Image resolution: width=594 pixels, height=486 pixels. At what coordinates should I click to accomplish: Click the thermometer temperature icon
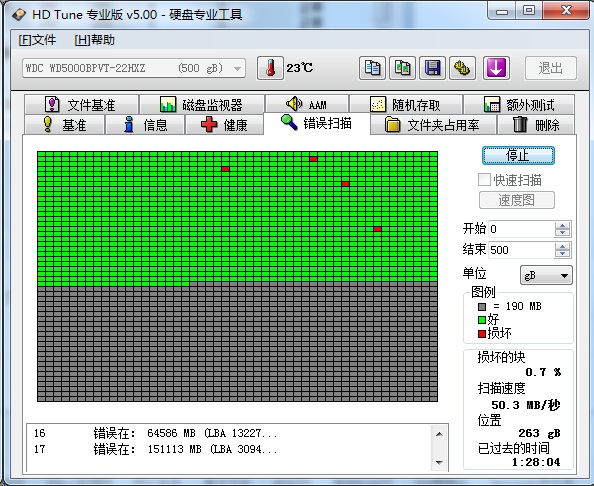tap(270, 68)
